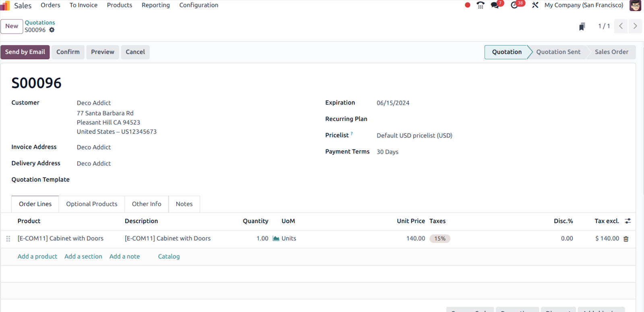
Task: Click the description cell of Cabinet line
Action: 167,238
